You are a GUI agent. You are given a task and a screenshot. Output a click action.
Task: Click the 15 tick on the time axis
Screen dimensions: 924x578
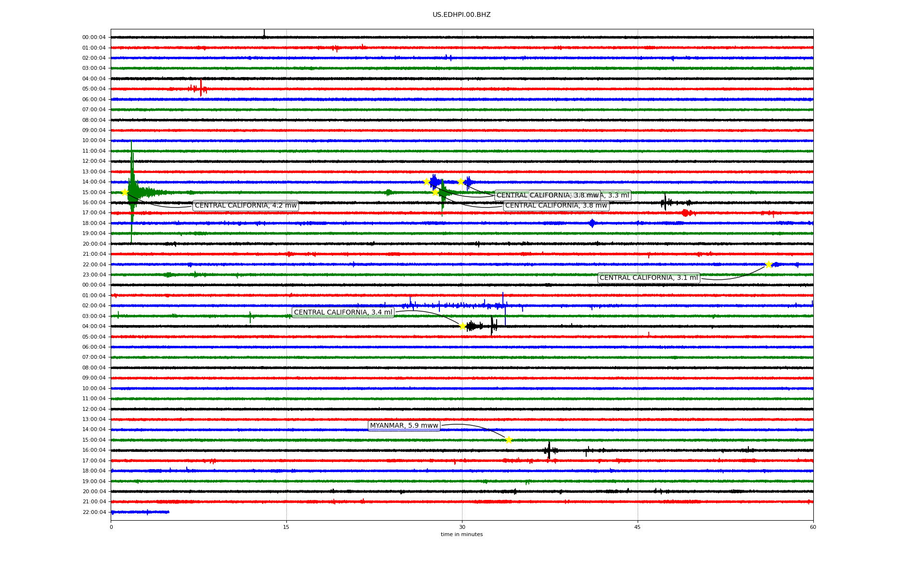click(x=286, y=527)
